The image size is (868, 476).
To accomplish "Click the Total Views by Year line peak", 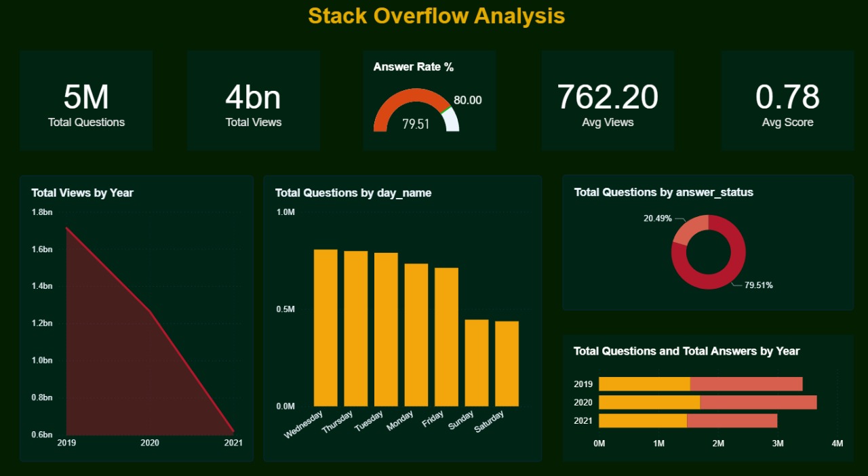I will (x=66, y=229).
